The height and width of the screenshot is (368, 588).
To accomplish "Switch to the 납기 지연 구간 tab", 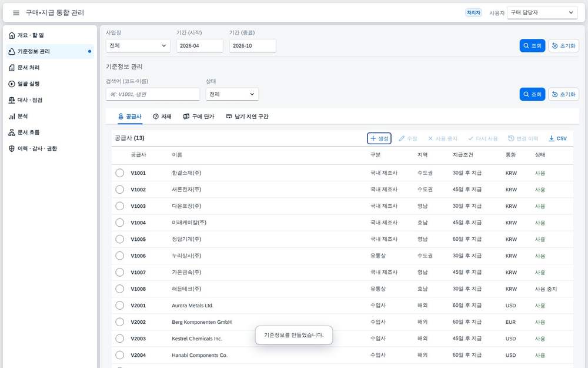I will [247, 117].
